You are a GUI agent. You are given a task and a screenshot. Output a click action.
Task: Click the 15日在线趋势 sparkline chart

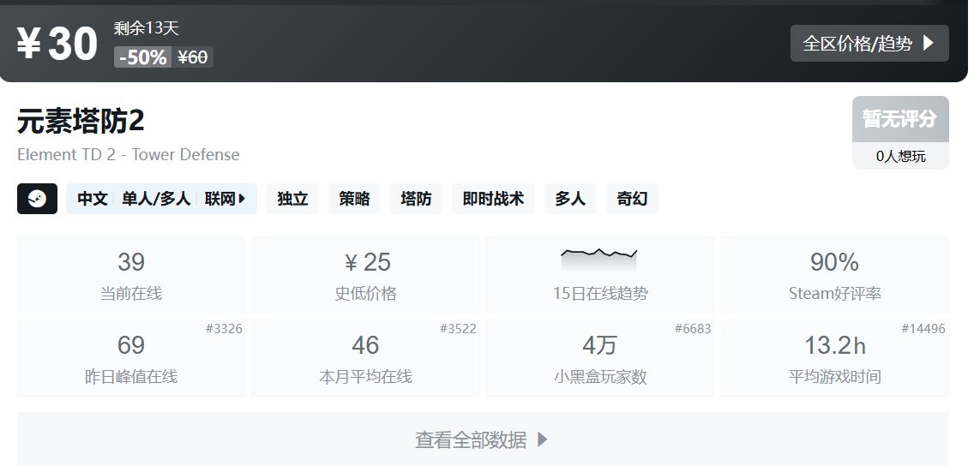coord(599,260)
